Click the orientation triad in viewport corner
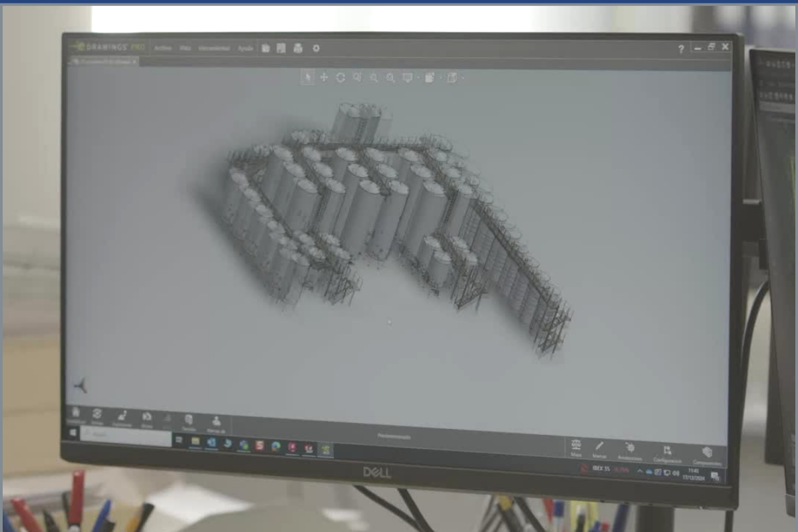798x532 pixels. coord(81,385)
